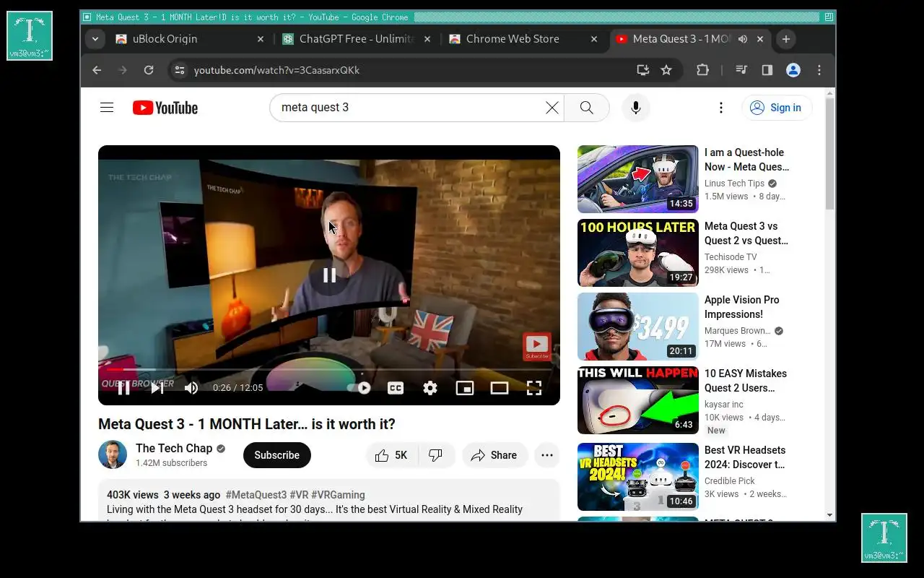Install the YouTube app icon
This screenshot has height=578, width=924.
[x=642, y=70]
